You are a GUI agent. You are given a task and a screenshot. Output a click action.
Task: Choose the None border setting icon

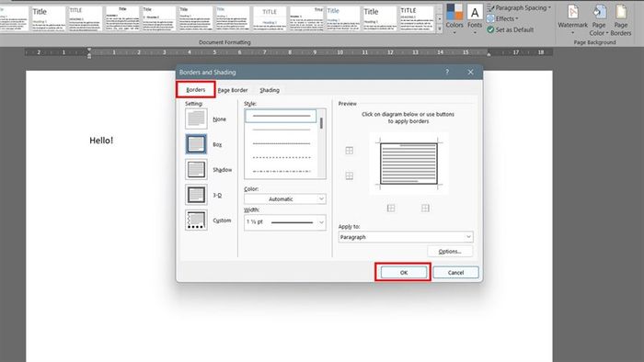pyautogui.click(x=196, y=119)
